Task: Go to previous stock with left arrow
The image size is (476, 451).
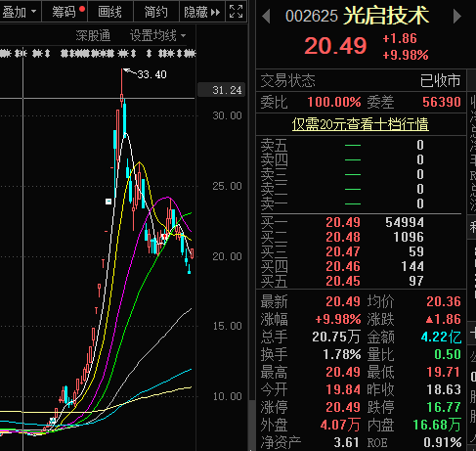Action: tap(266, 17)
